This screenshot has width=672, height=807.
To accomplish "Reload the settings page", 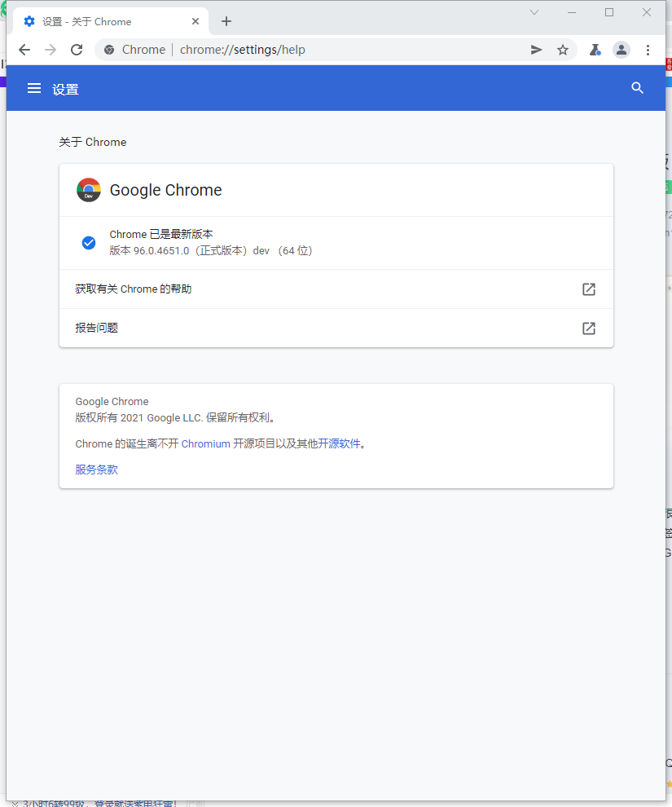I will [x=77, y=50].
